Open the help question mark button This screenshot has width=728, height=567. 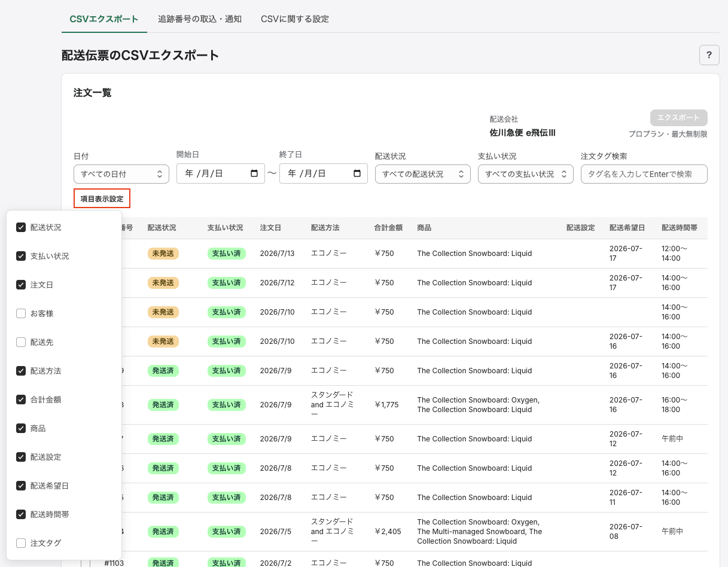coord(709,55)
